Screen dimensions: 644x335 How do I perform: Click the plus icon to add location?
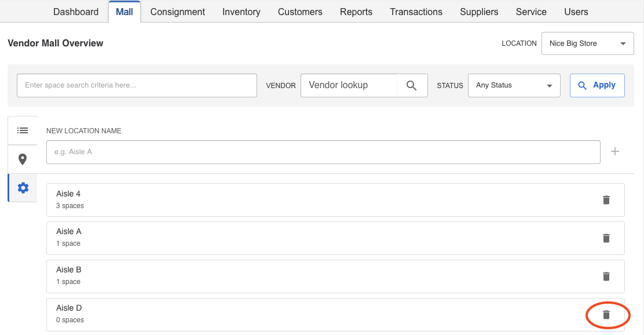615,151
